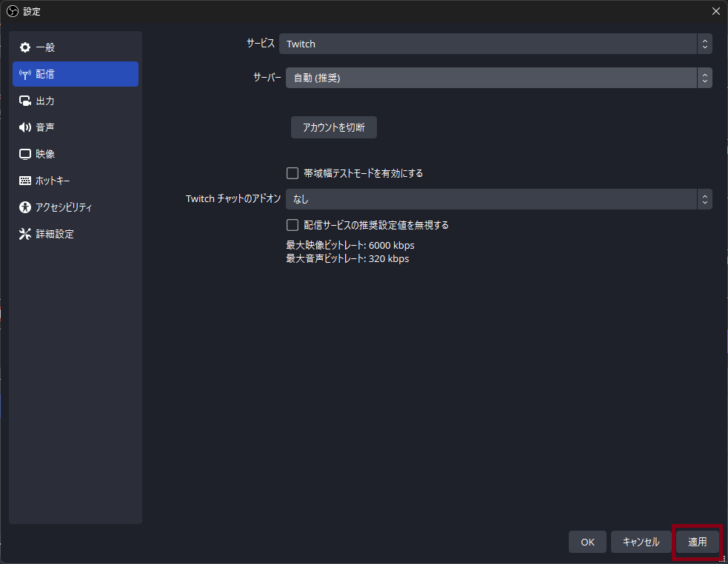
Task: Enable 帯域幅テストモード checkbox
Action: coord(293,173)
